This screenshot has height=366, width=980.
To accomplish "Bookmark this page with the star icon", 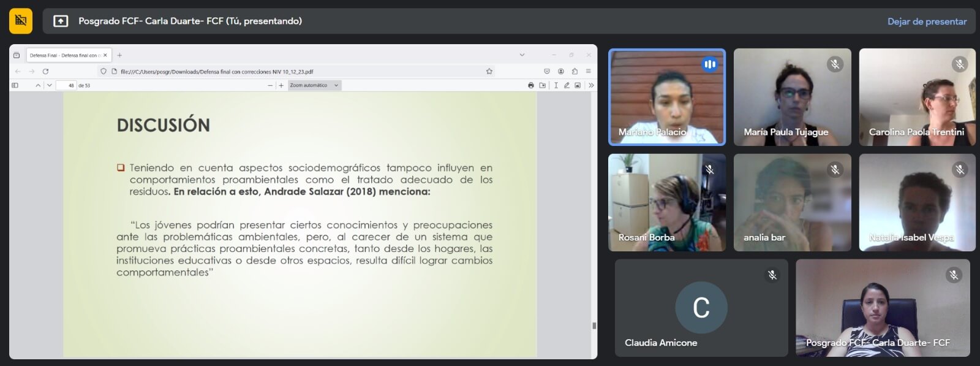I will (489, 71).
